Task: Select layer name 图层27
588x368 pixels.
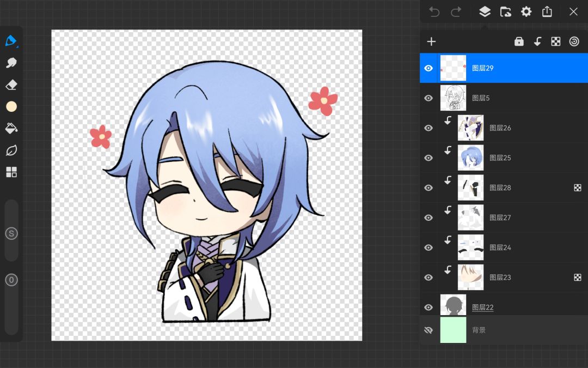Action: tap(500, 218)
